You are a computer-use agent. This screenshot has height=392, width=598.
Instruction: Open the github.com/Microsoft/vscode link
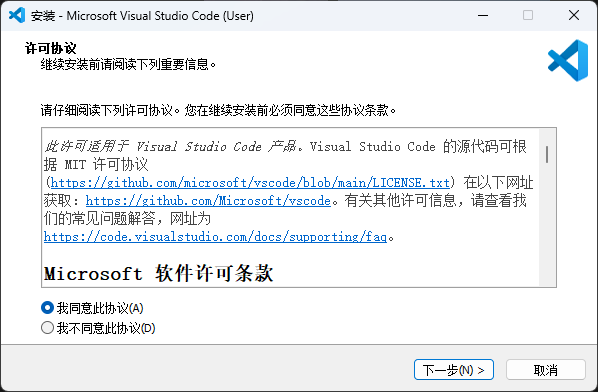208,201
